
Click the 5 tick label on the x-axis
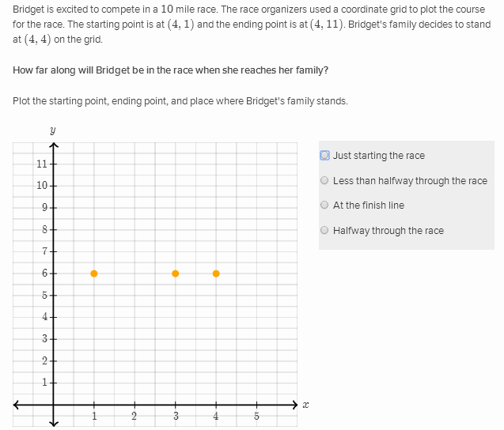(256, 416)
